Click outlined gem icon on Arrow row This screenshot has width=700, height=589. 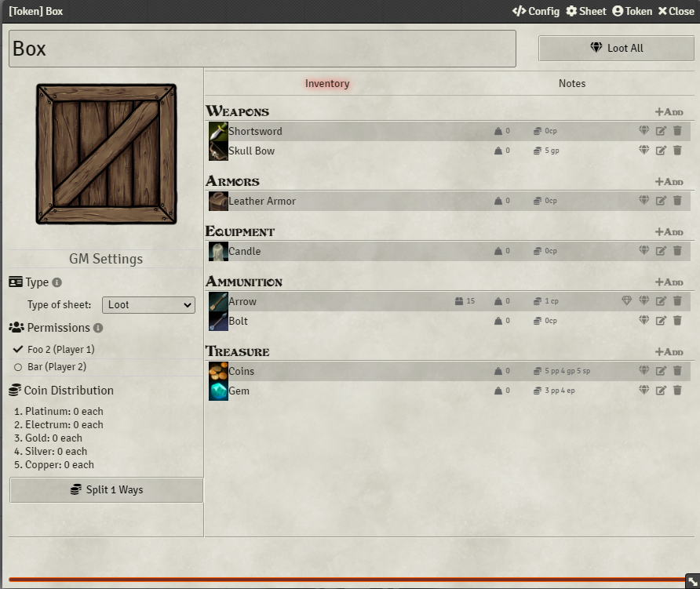click(x=626, y=301)
